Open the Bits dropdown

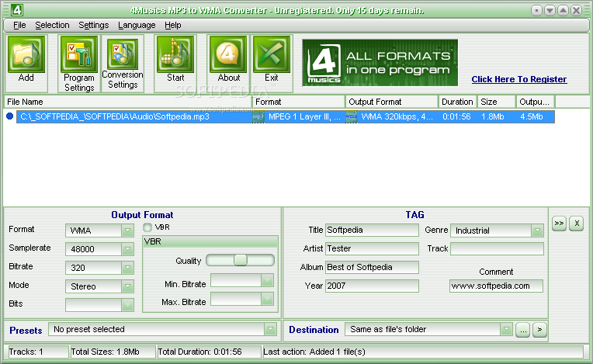coord(127,305)
